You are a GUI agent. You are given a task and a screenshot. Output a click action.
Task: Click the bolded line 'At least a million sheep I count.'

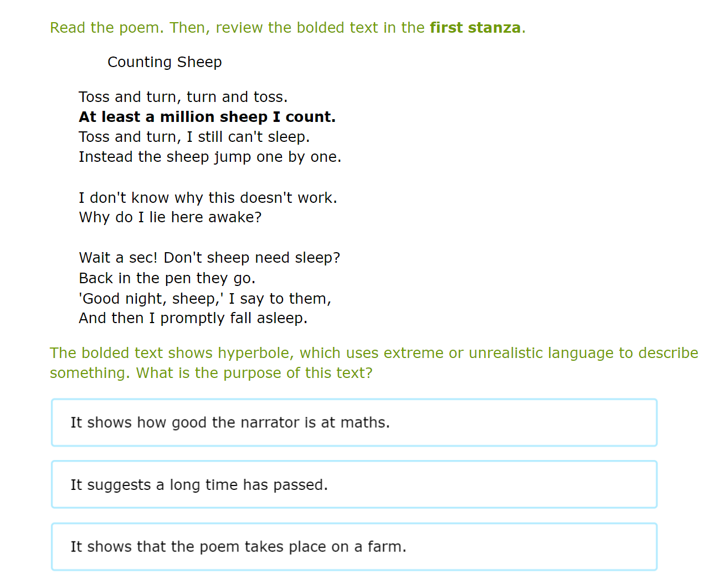coord(207,117)
